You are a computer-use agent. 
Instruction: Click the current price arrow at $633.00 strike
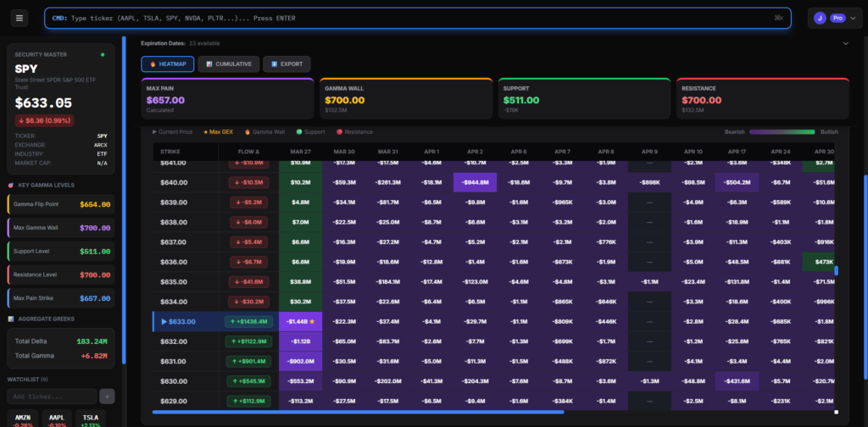click(x=164, y=321)
